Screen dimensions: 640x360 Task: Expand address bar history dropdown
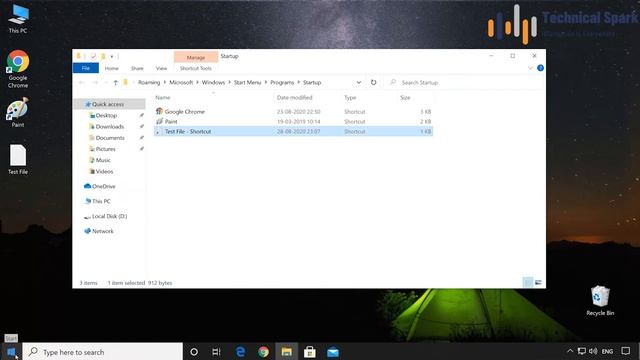(x=358, y=82)
